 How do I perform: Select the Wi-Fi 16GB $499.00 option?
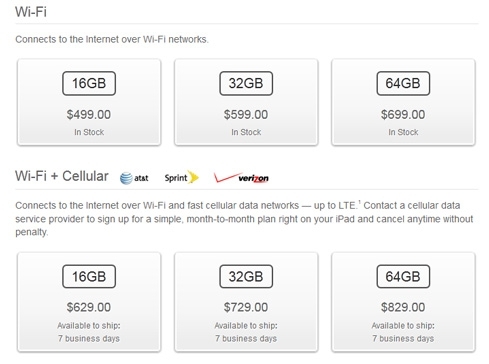[x=89, y=102]
